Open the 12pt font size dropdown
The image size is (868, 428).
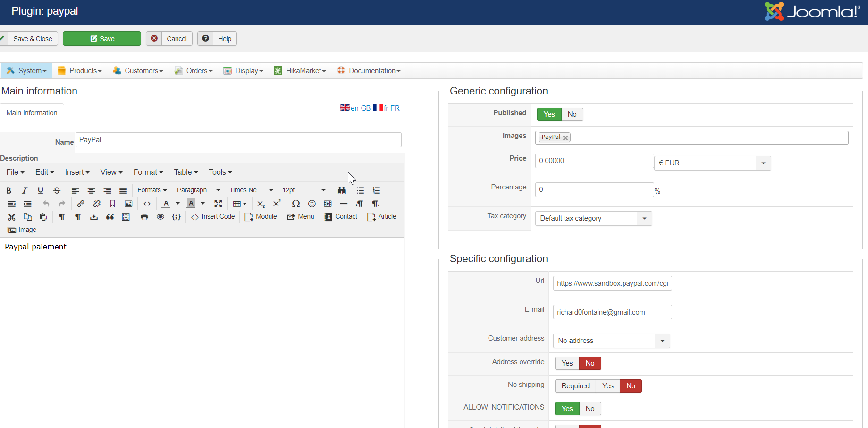tap(303, 190)
